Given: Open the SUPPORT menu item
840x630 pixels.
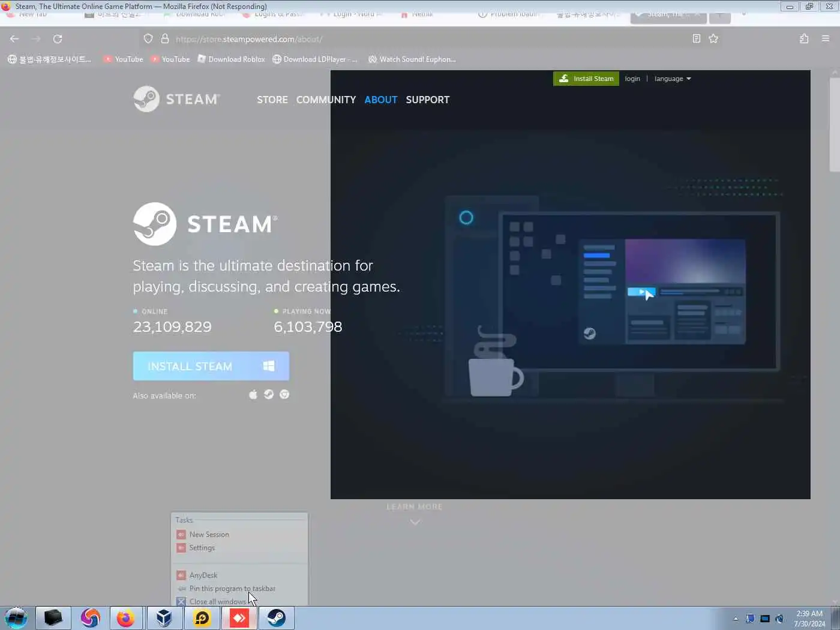Looking at the screenshot, I should pyautogui.click(x=427, y=100).
